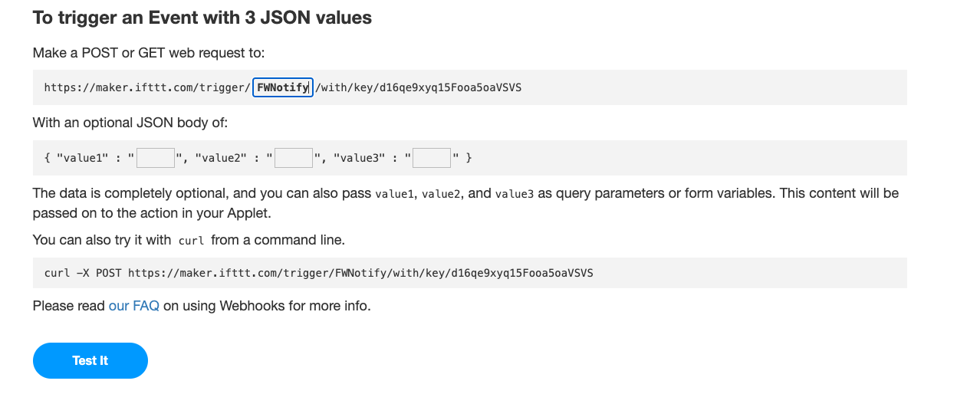
Task: Click inline code value3 in the description paragraph
Action: [515, 194]
